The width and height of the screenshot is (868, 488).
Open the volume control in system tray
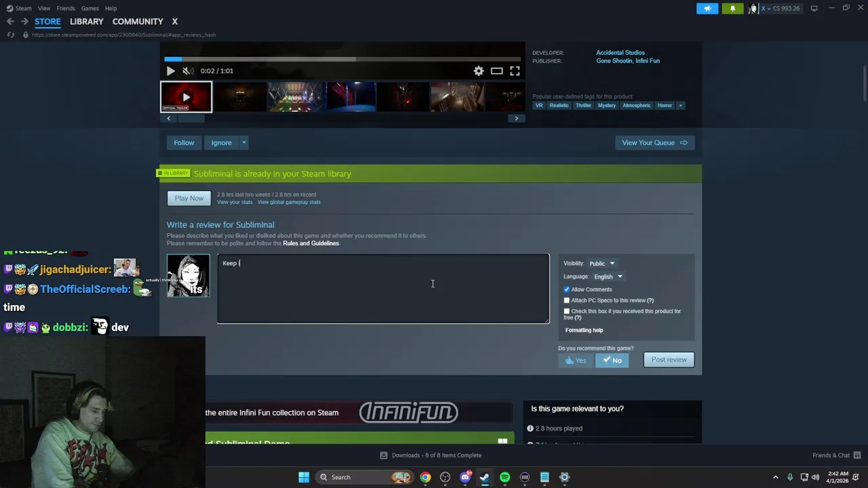pyautogui.click(x=815, y=477)
